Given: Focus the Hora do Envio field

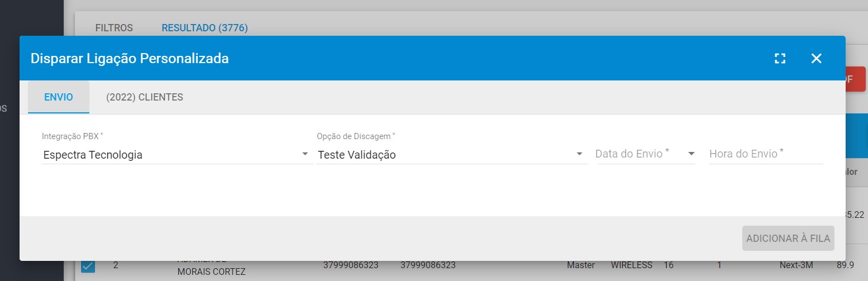Looking at the screenshot, I should 766,154.
